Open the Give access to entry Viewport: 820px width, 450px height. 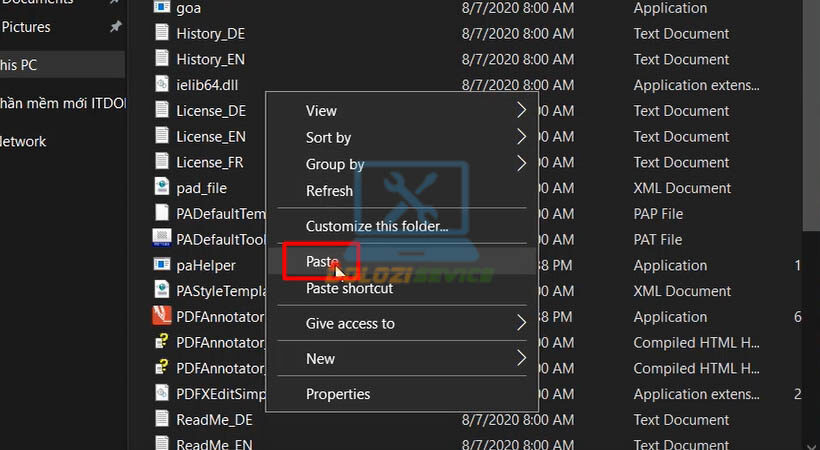402,323
